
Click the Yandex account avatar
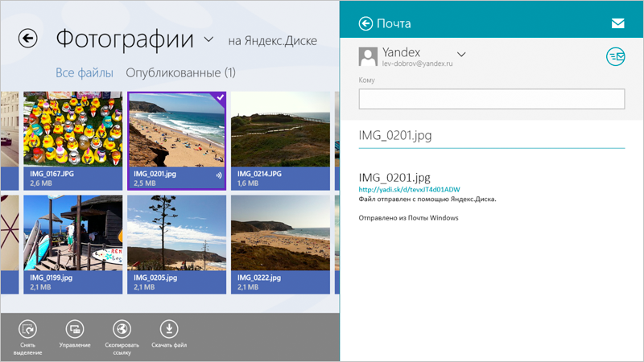[x=368, y=56]
